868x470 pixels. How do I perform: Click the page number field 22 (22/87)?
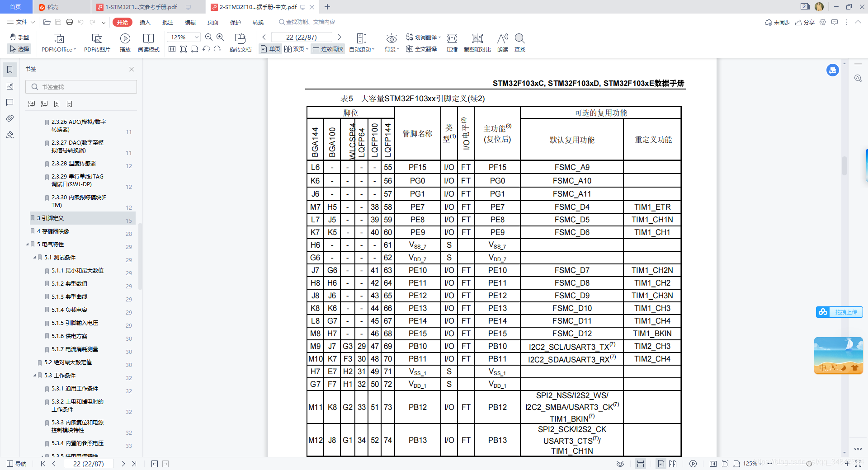tap(302, 37)
